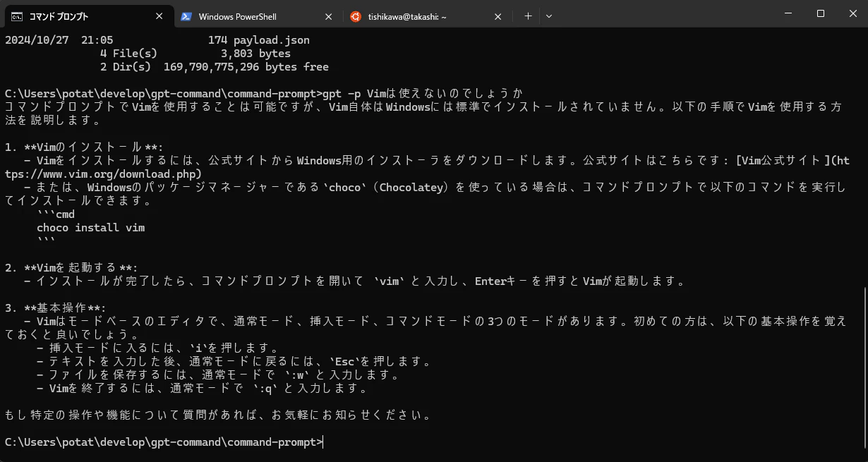Minimize the terminal window

click(x=788, y=13)
